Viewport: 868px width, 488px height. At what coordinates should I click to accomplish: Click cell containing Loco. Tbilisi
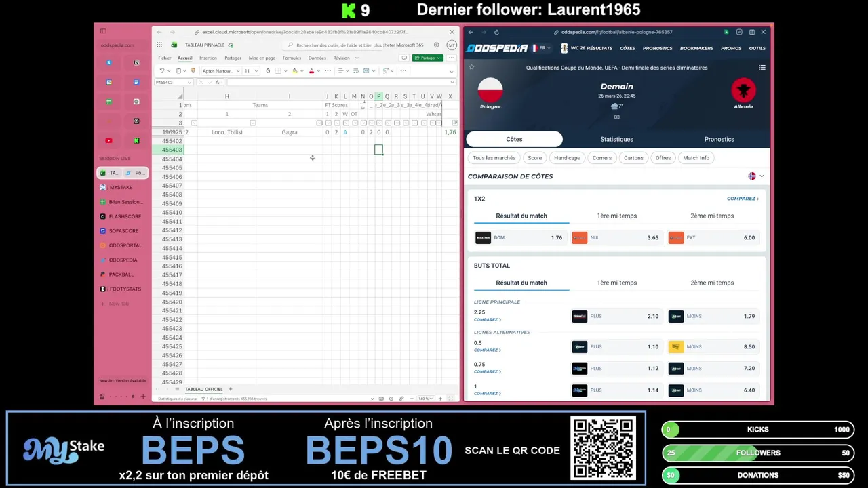click(x=227, y=132)
